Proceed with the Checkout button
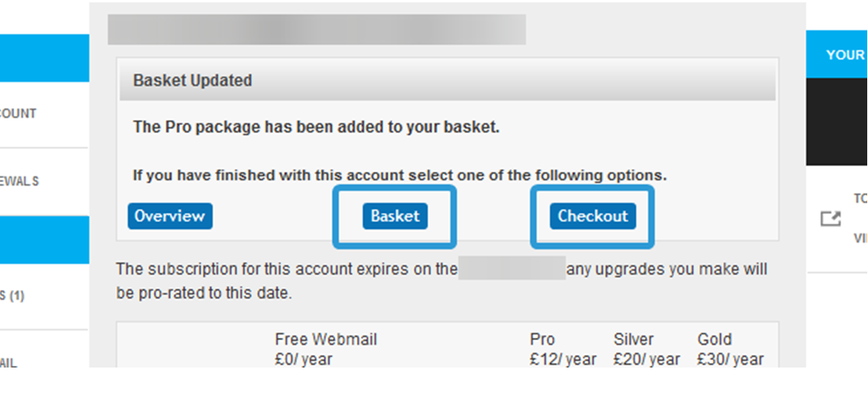 [x=592, y=216]
